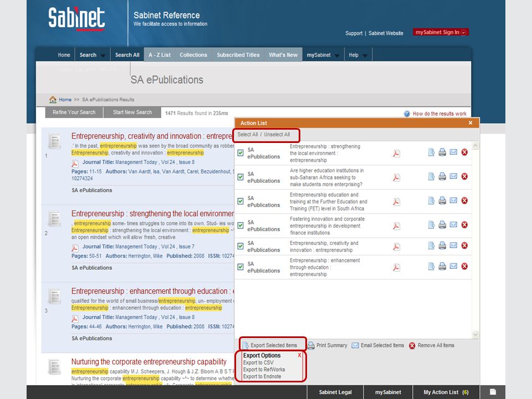Image resolution: width=532 pixels, height=399 pixels.
Task: Export the 'creativity and innovation' action item
Action: coord(431,245)
